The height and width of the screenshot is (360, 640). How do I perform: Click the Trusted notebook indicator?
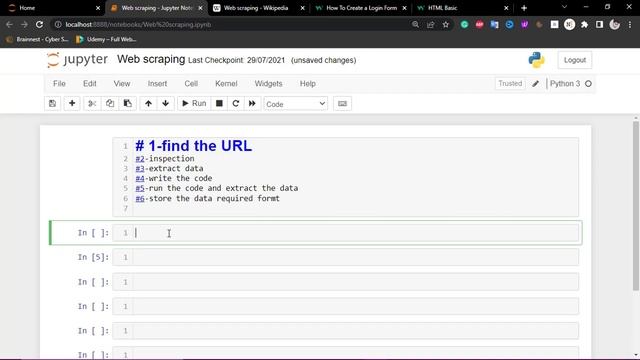(x=510, y=83)
